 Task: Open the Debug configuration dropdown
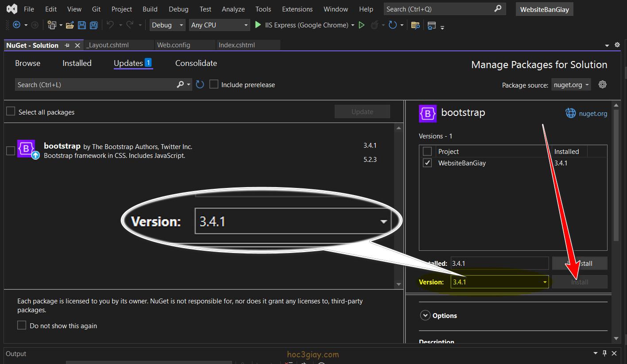click(x=167, y=25)
